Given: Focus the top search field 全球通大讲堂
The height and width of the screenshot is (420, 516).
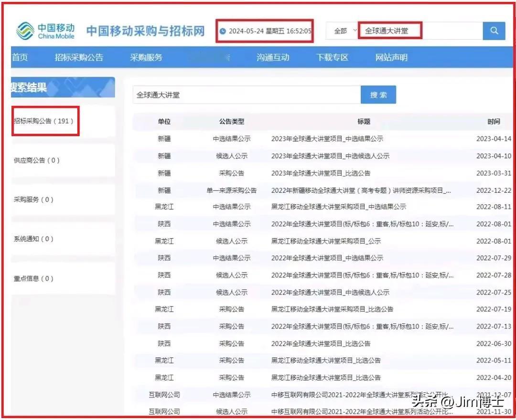Looking at the screenshot, I should point(420,31).
